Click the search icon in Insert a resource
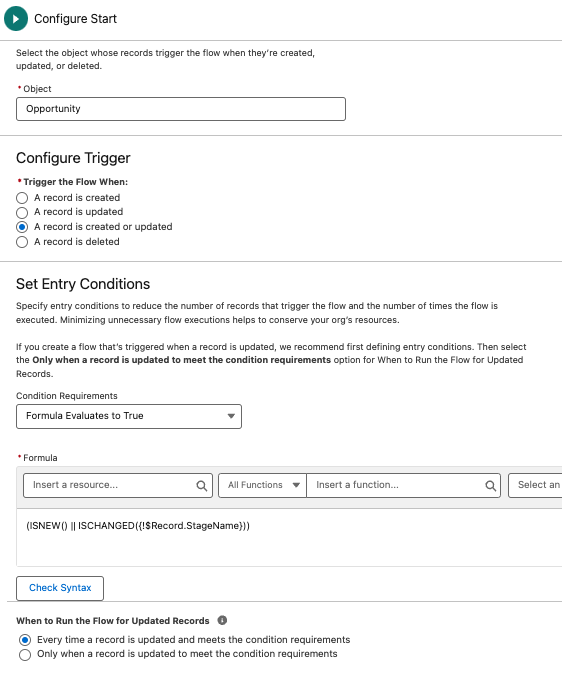Viewport: 562px width, 673px height. pos(201,485)
